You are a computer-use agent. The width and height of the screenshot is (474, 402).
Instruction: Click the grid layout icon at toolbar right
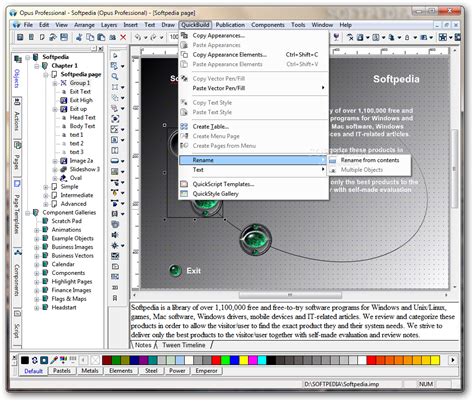pos(443,37)
